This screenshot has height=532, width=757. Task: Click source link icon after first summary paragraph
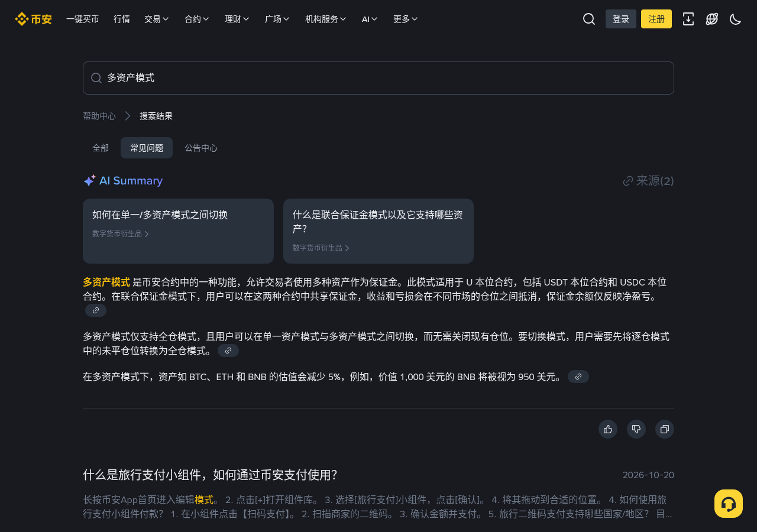tap(96, 310)
